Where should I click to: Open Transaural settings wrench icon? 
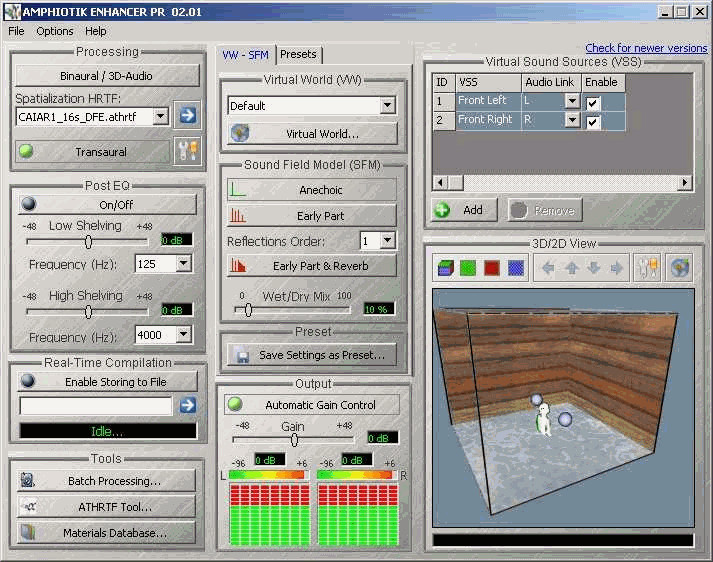coord(187,151)
